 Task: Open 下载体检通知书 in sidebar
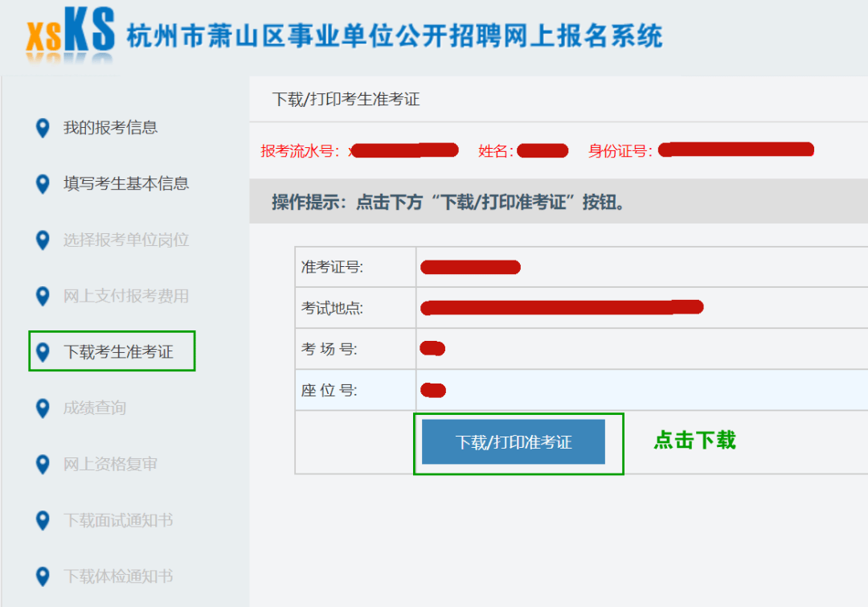(118, 576)
